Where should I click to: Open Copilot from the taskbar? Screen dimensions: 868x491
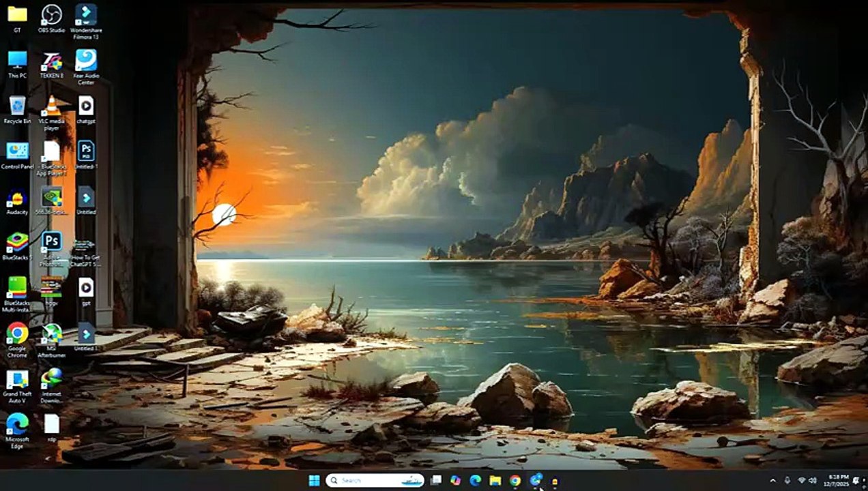pos(456,481)
